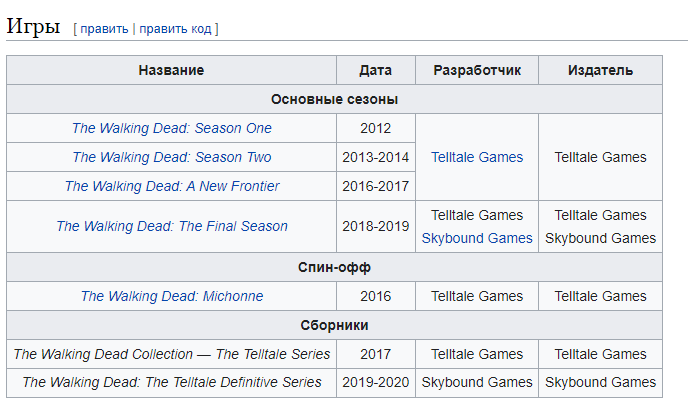
Task: Click The Walking Dead Collection title cell
Action: tap(172, 354)
